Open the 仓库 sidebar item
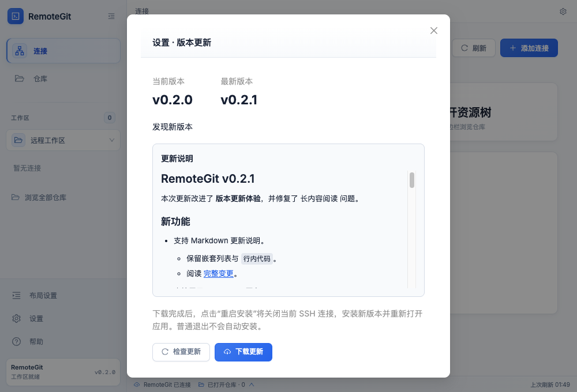 pos(63,79)
